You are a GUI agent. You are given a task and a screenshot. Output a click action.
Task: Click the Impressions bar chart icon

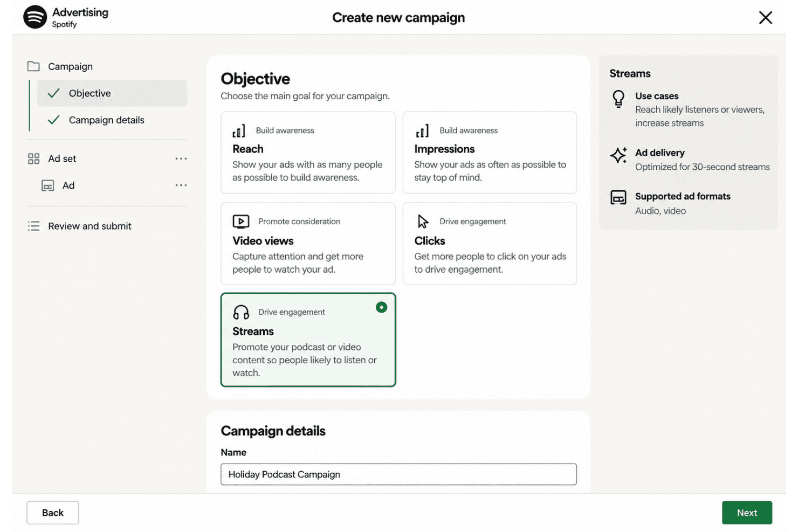click(x=422, y=131)
